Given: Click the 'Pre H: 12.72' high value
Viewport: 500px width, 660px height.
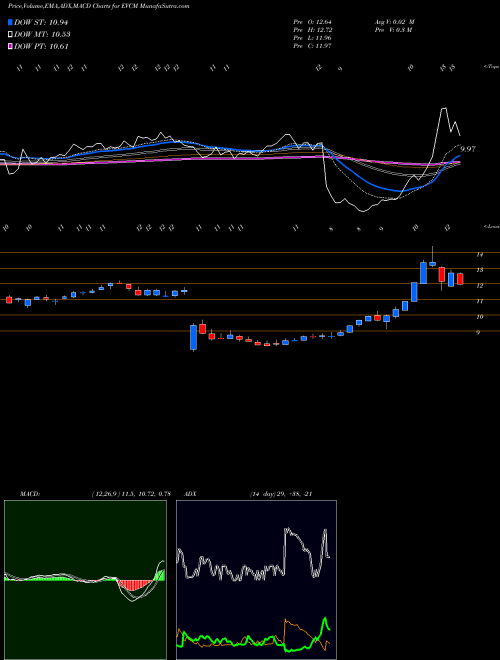Looking at the screenshot, I should tap(313, 30).
